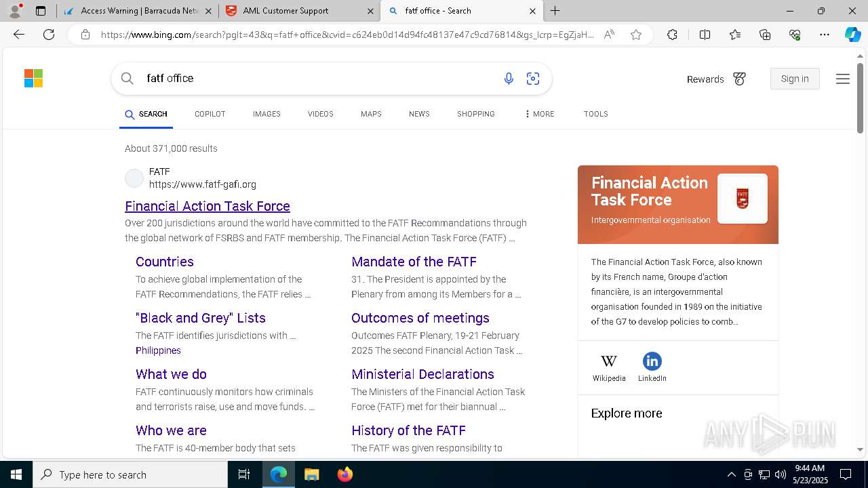
Task: Open the Rewards medal icon
Action: click(740, 79)
